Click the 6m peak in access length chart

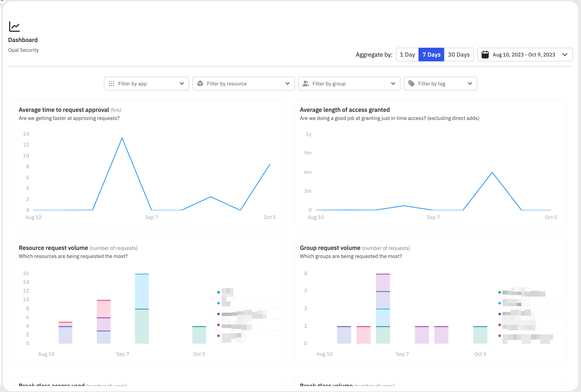[x=492, y=172]
